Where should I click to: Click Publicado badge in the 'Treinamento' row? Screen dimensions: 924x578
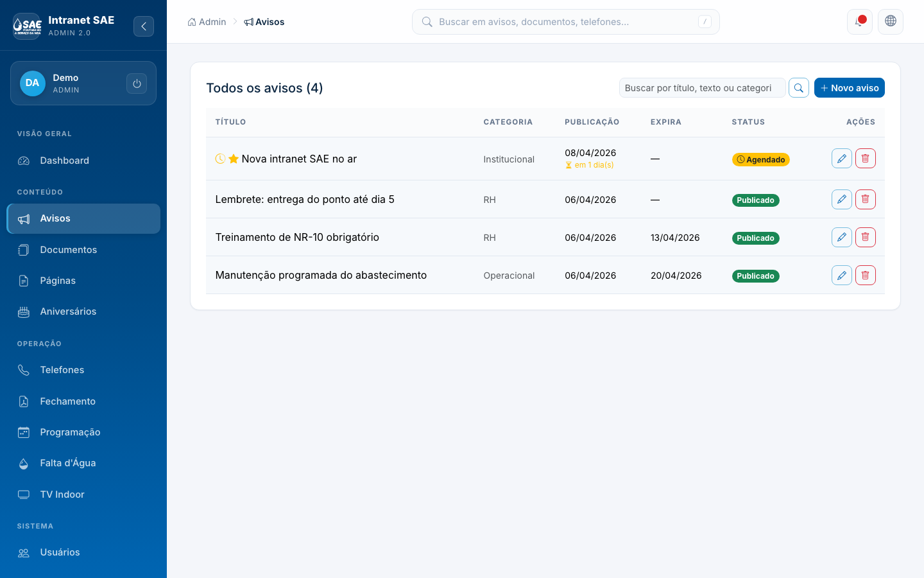pos(756,238)
